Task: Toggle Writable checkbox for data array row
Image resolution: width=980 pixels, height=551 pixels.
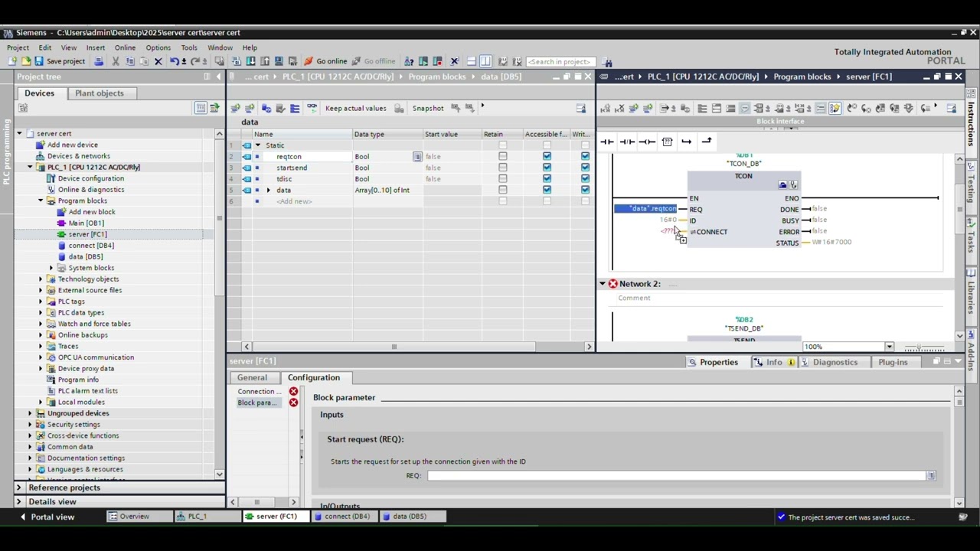Action: [x=585, y=190]
